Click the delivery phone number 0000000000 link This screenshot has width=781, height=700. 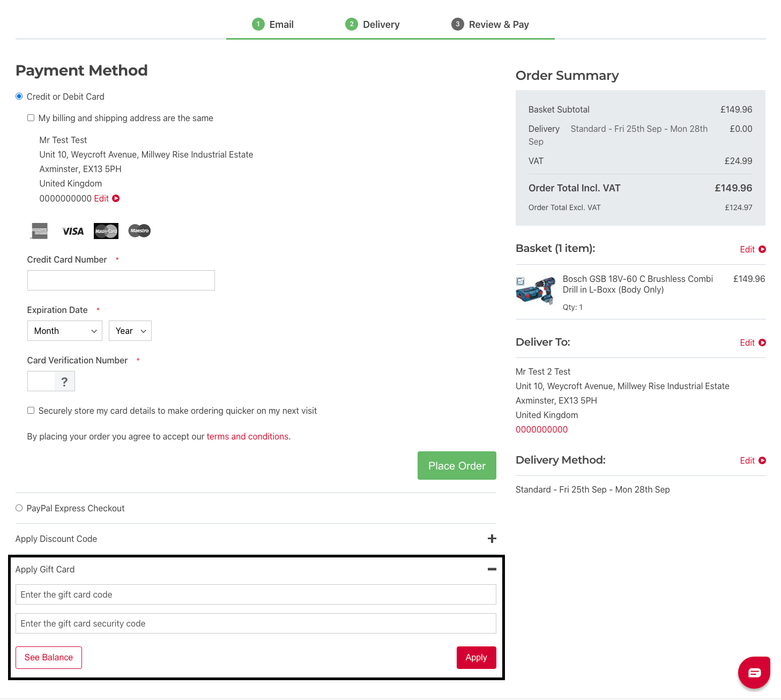click(x=542, y=429)
